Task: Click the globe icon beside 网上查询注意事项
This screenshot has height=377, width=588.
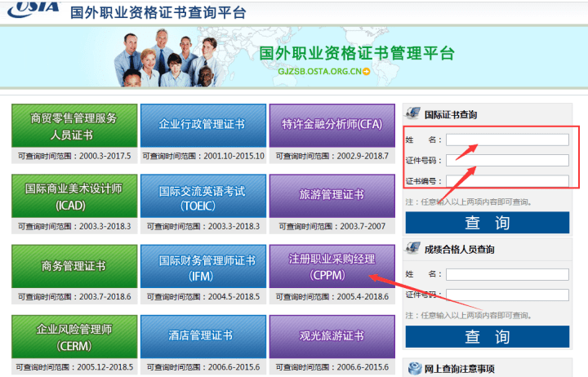Action: pyautogui.click(x=415, y=368)
